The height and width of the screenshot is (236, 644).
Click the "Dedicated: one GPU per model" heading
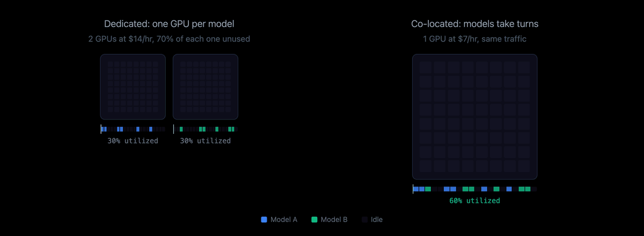coord(169,24)
